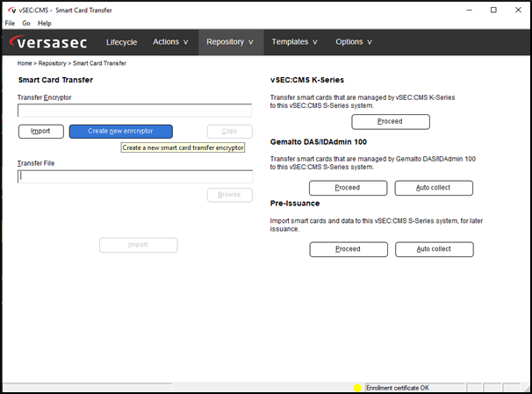
Task: Click the Copy button
Action: 230,132
